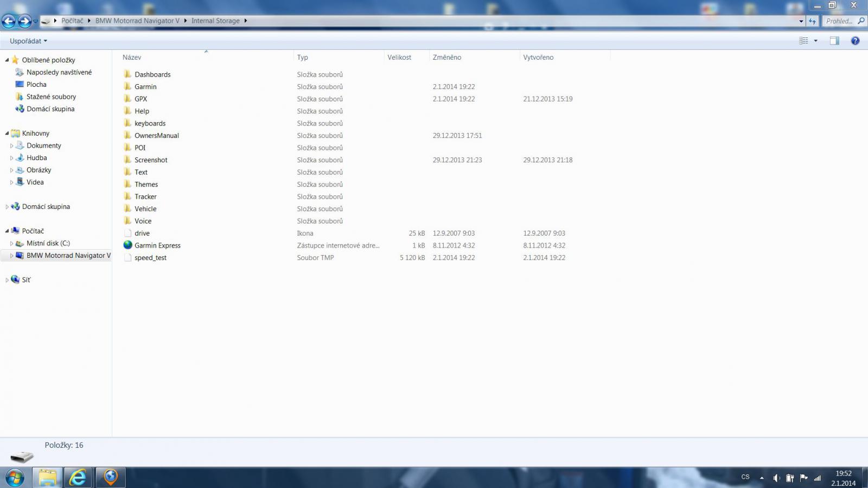868x488 pixels.
Task: Show hidden tray icons arrow
Action: coord(762,478)
